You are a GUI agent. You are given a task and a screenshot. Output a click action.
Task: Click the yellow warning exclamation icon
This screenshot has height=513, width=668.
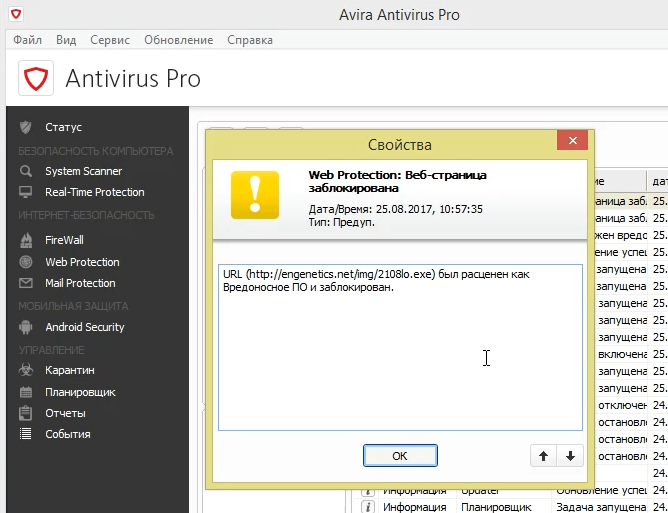tap(255, 195)
